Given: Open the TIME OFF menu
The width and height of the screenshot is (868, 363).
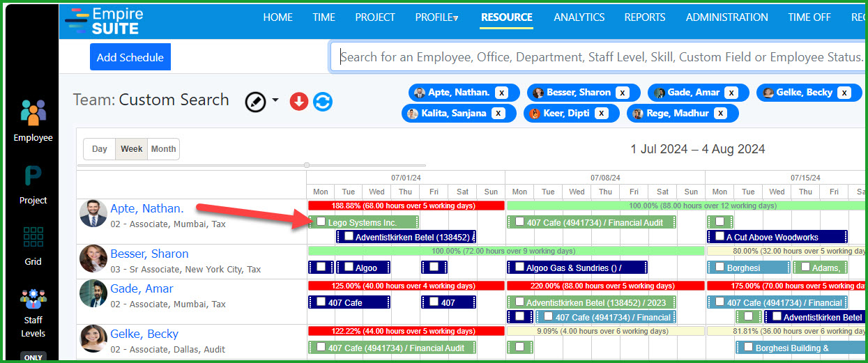Looking at the screenshot, I should (809, 17).
